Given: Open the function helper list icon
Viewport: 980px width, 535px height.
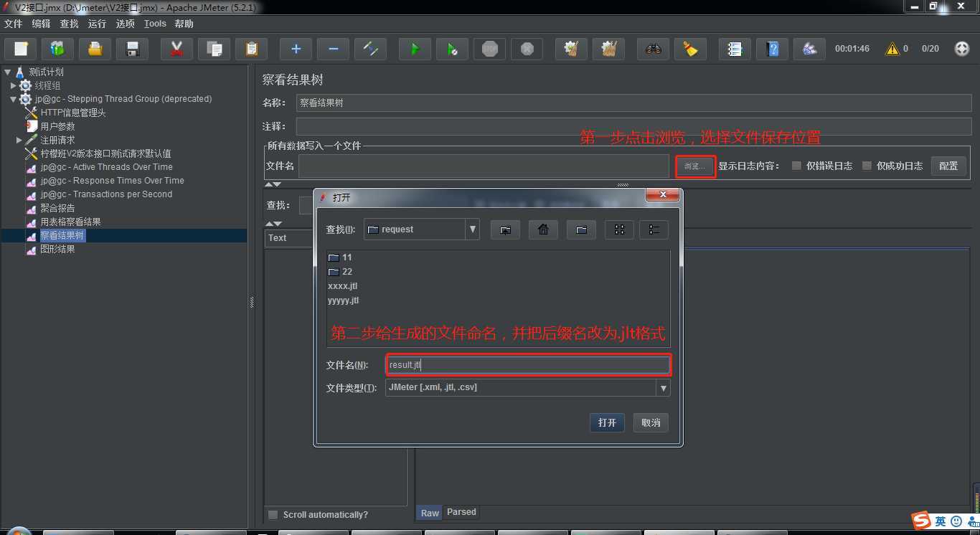Looking at the screenshot, I should pyautogui.click(x=734, y=49).
